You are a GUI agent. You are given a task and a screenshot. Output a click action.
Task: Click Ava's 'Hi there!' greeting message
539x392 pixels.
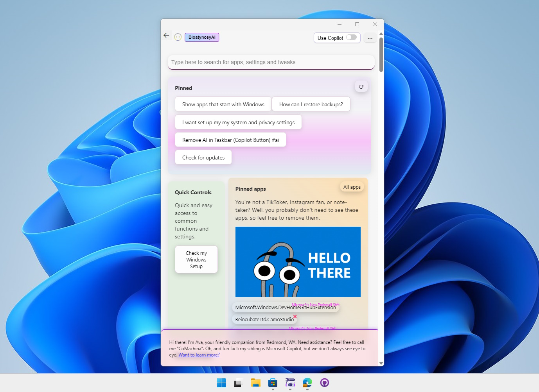click(x=268, y=349)
